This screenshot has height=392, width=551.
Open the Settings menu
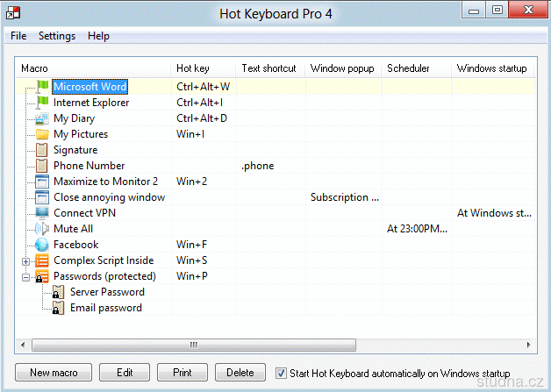pos(57,36)
